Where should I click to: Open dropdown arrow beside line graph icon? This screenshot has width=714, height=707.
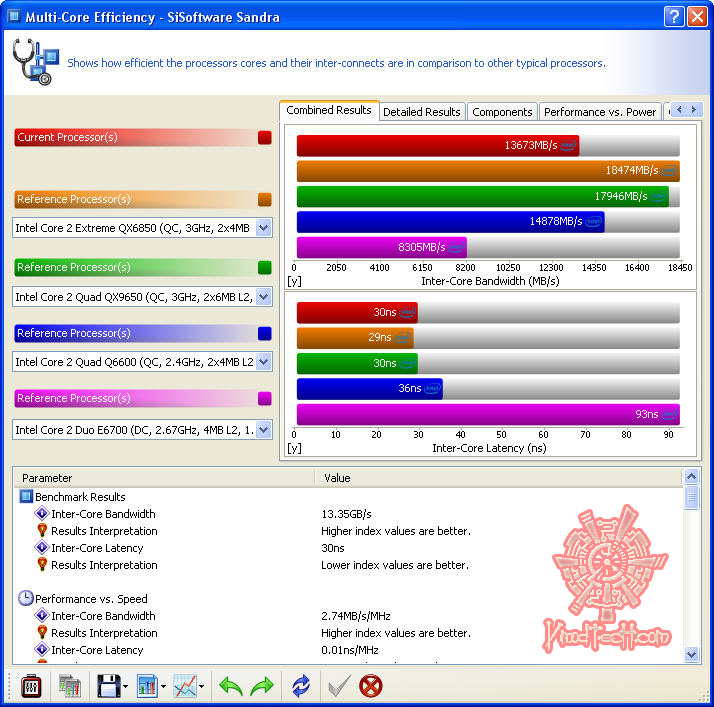pyautogui.click(x=201, y=687)
